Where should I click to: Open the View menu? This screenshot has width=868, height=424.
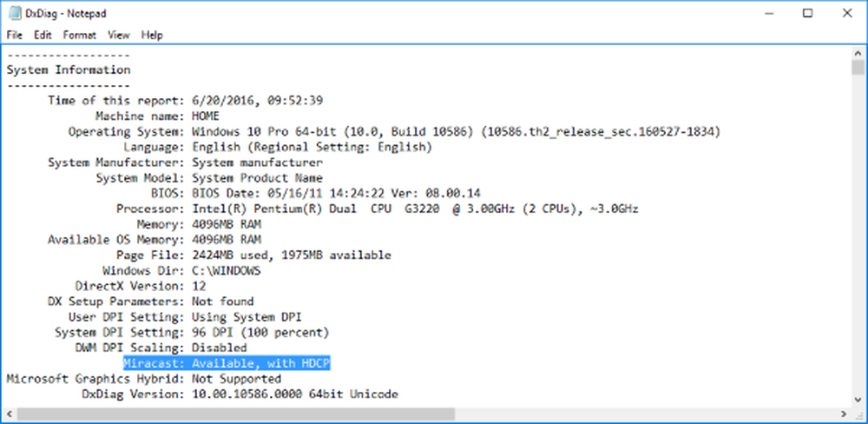point(118,35)
